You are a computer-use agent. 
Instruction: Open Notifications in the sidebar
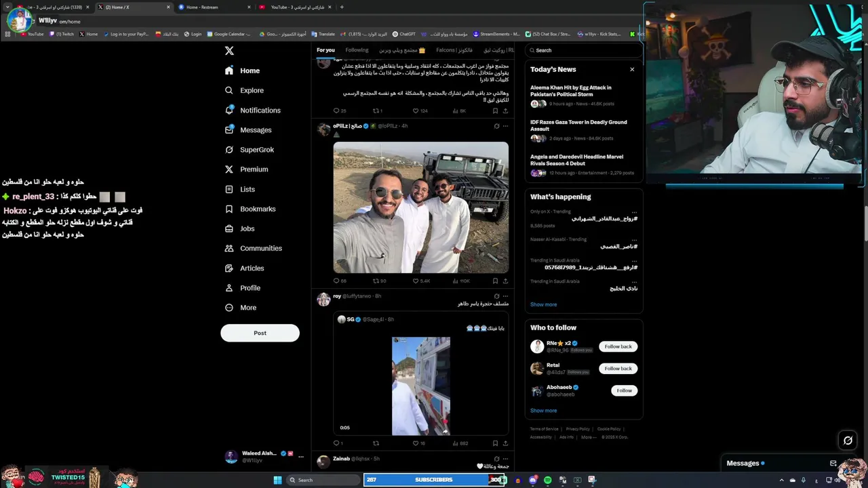(x=252, y=110)
